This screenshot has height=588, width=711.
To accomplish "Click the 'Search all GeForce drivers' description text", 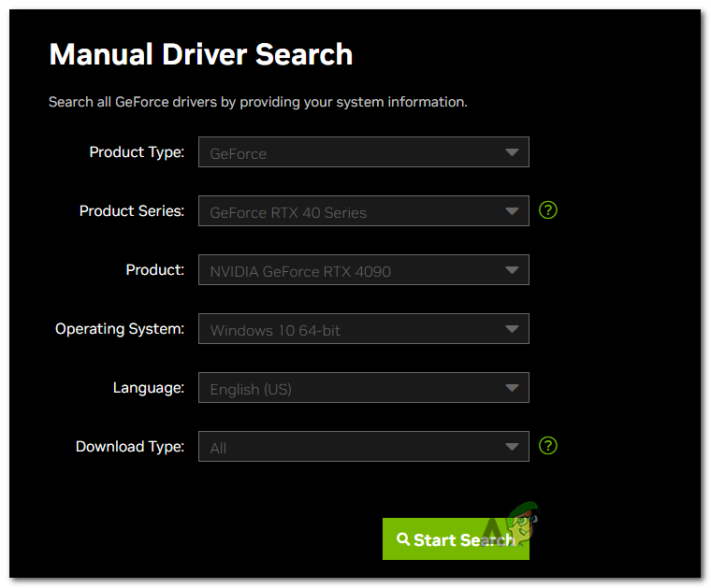I will (x=257, y=102).
